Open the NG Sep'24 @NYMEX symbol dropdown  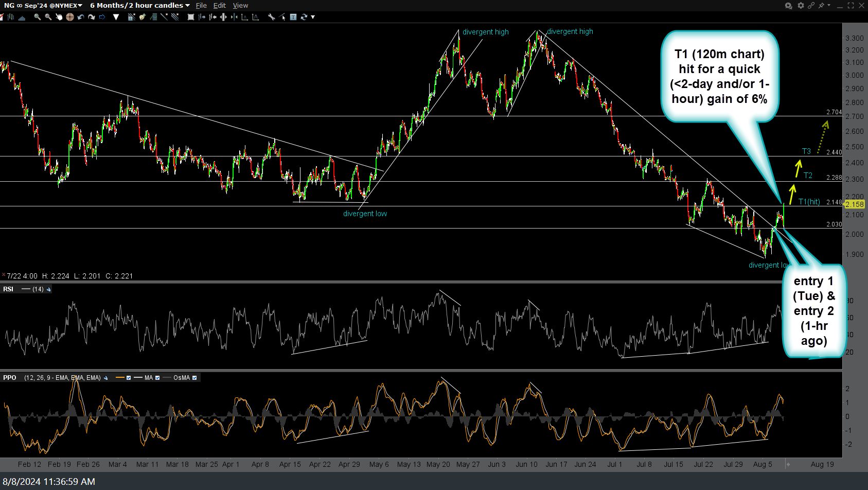click(x=43, y=6)
